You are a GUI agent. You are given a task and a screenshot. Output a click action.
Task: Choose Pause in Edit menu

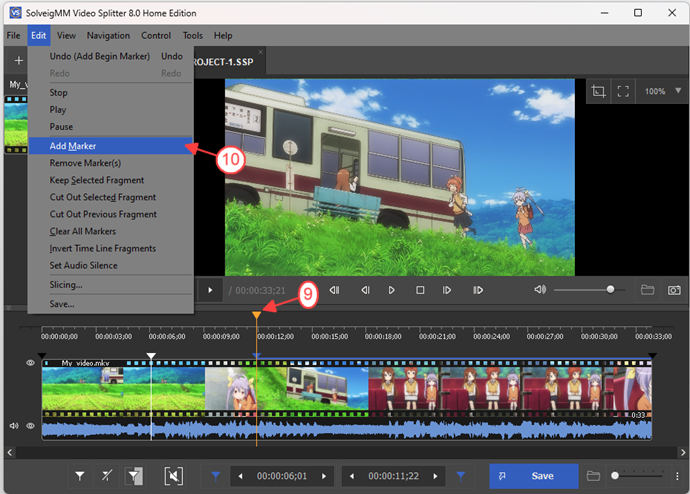tap(110, 127)
